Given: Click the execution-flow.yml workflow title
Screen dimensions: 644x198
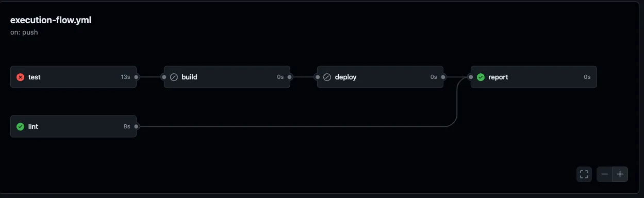Looking at the screenshot, I should point(51,21).
